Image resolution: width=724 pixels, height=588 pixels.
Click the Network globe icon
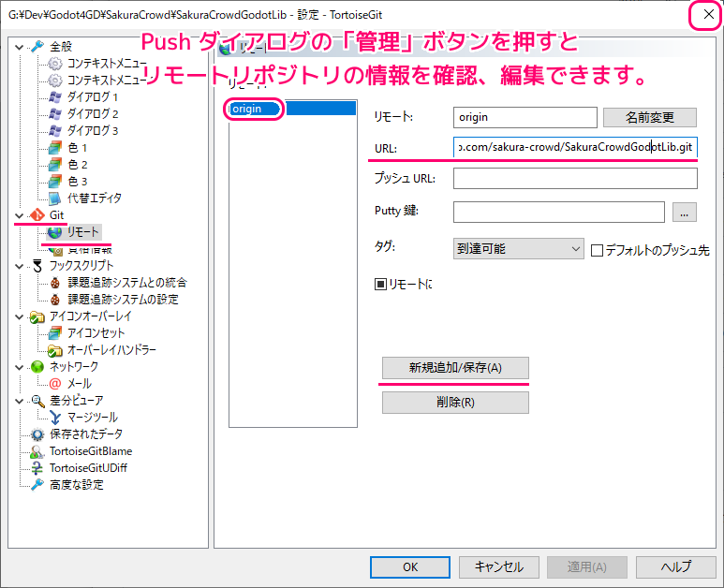point(37,367)
